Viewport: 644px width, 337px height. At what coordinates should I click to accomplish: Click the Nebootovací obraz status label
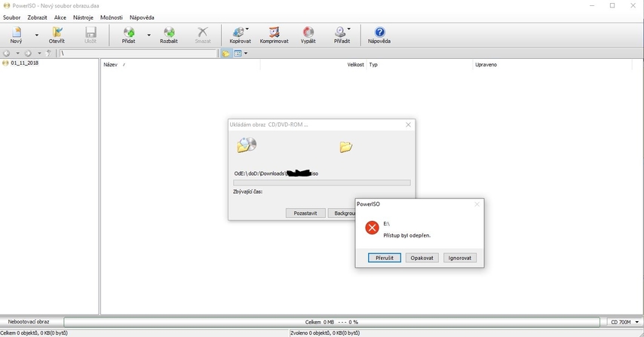point(29,322)
